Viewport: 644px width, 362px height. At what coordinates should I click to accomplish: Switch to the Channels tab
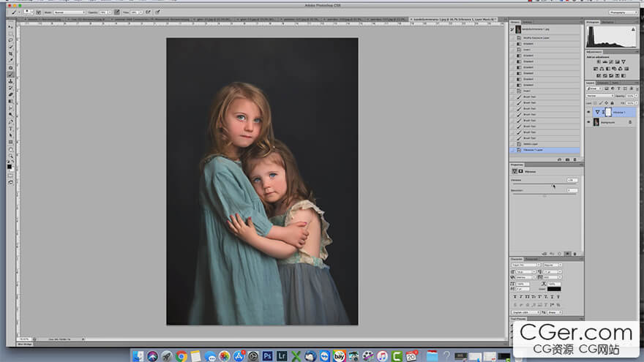tap(602, 83)
